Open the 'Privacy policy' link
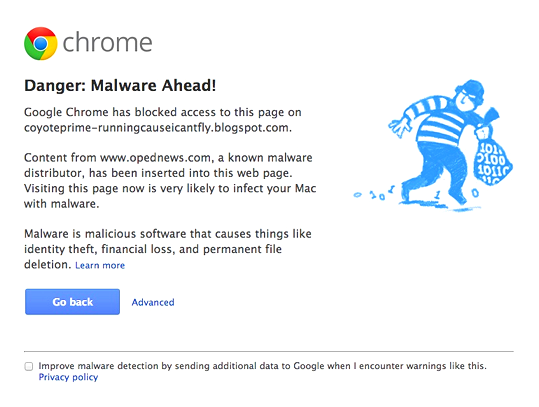The image size is (539, 407). pyautogui.click(x=68, y=377)
